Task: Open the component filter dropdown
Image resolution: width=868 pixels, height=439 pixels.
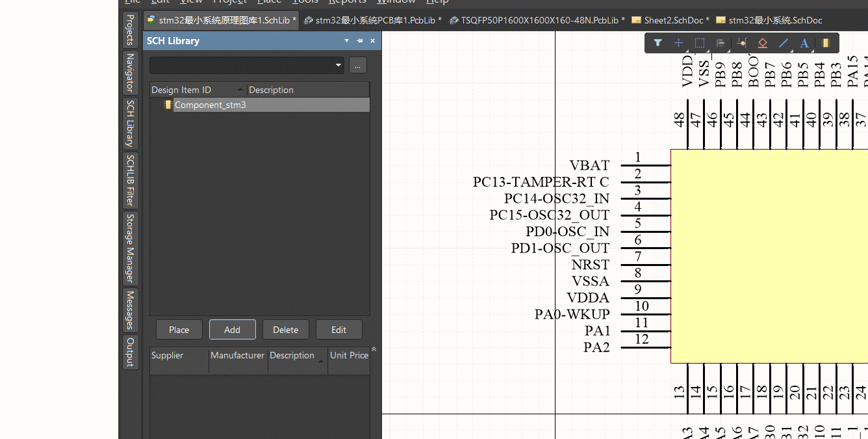Action: click(338, 65)
